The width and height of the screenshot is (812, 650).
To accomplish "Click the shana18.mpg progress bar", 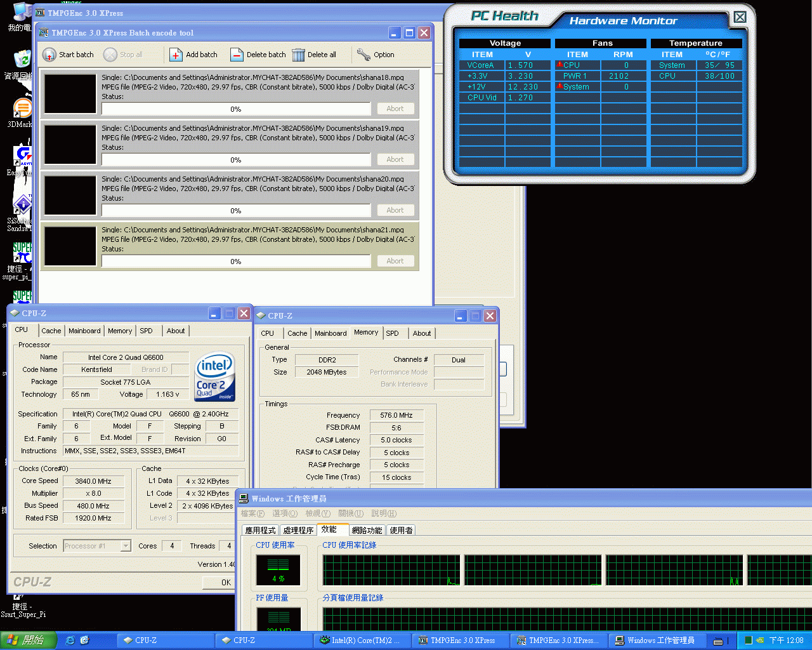I will click(x=236, y=109).
